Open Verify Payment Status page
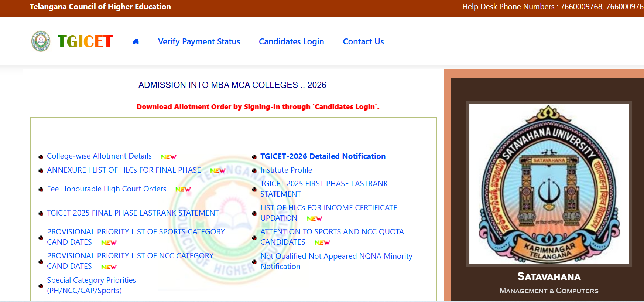644x302 pixels. (199, 41)
